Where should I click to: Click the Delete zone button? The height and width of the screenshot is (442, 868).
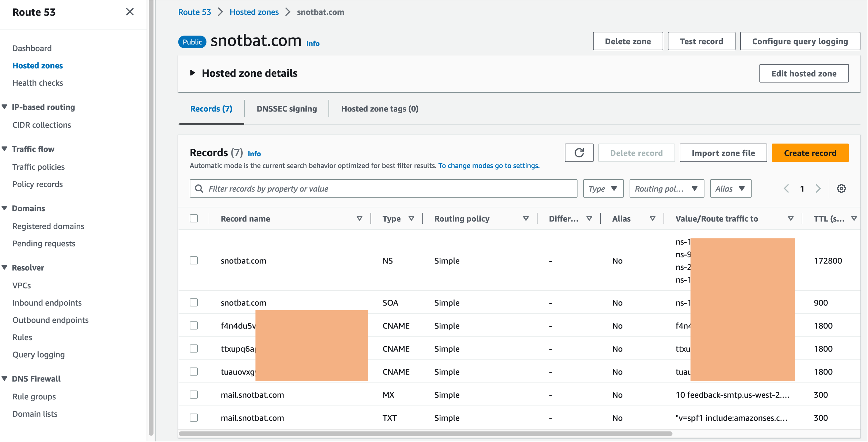628,41
